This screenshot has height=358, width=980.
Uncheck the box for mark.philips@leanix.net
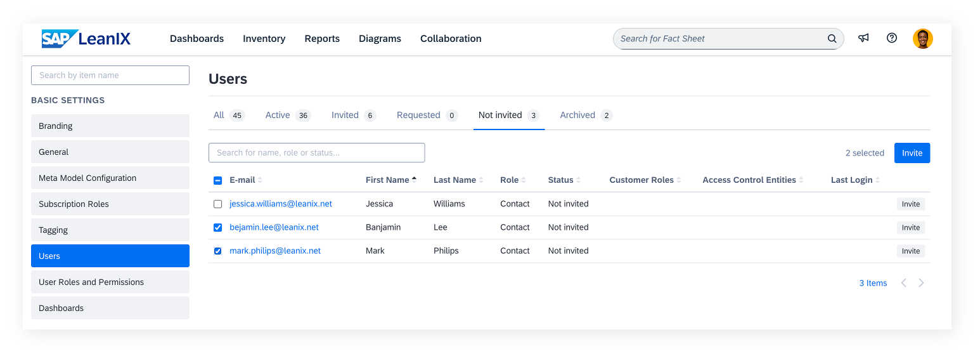coord(217,251)
